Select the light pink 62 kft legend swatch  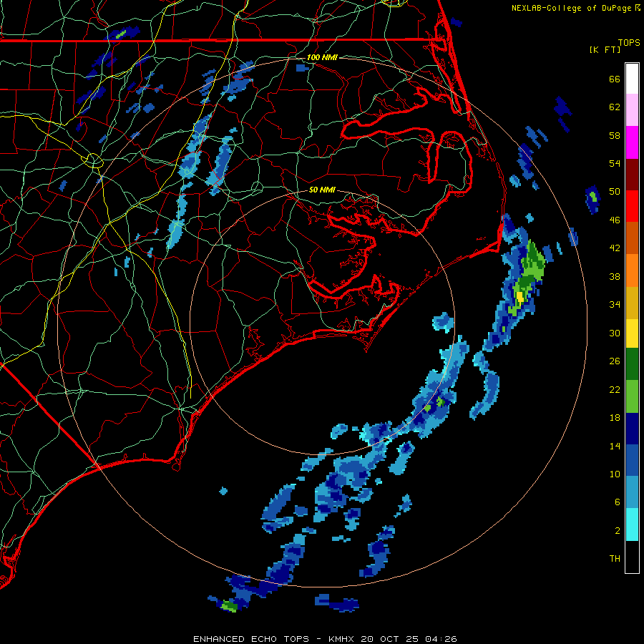coord(632,109)
